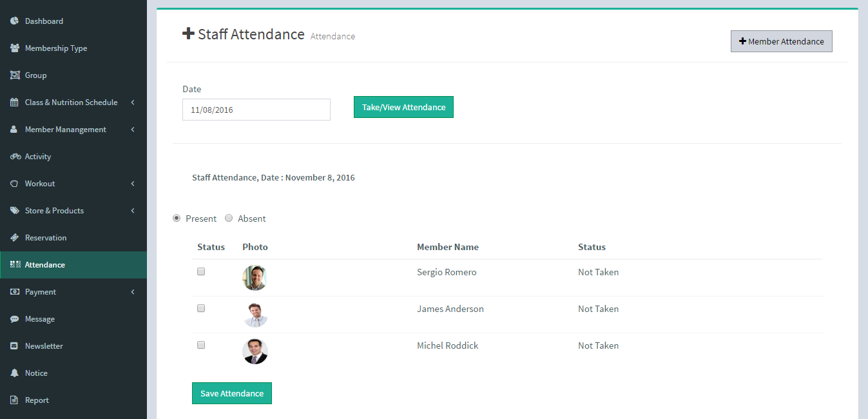The height and width of the screenshot is (419, 868).
Task: Expand the Store & Products submenu arrow
Action: coord(133,211)
